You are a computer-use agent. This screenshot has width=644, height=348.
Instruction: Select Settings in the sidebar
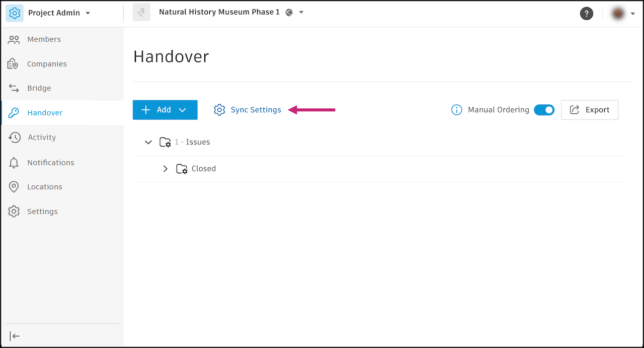point(42,211)
